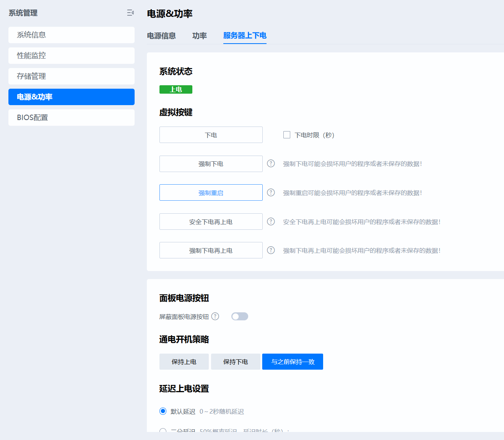Click the 虚拟按键 heading
The image size is (504, 440).
click(x=176, y=112)
